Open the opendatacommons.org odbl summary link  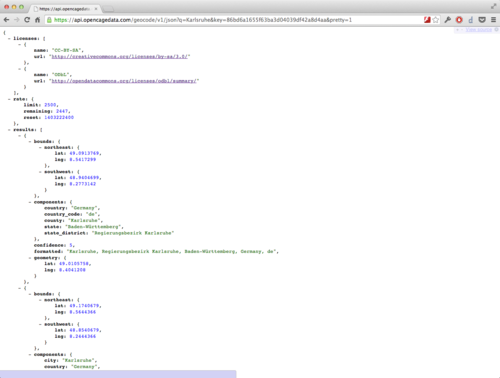click(x=124, y=81)
